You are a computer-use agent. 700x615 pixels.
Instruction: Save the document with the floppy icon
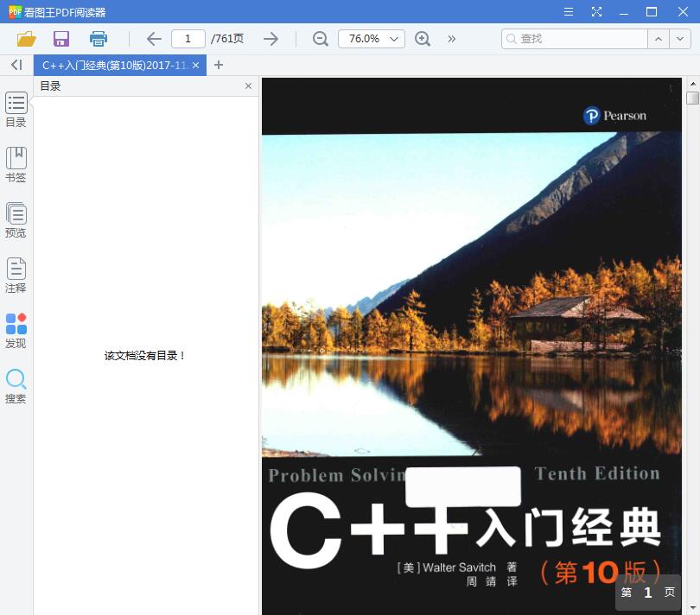(61, 39)
